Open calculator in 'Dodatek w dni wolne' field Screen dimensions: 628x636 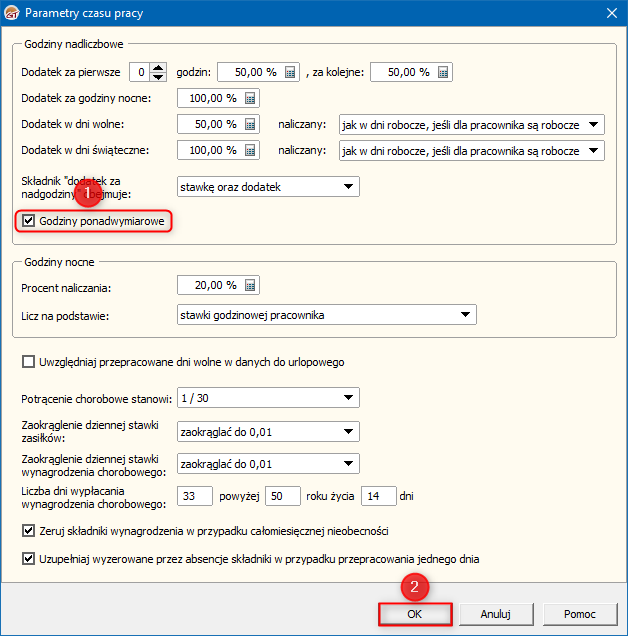pos(250,125)
